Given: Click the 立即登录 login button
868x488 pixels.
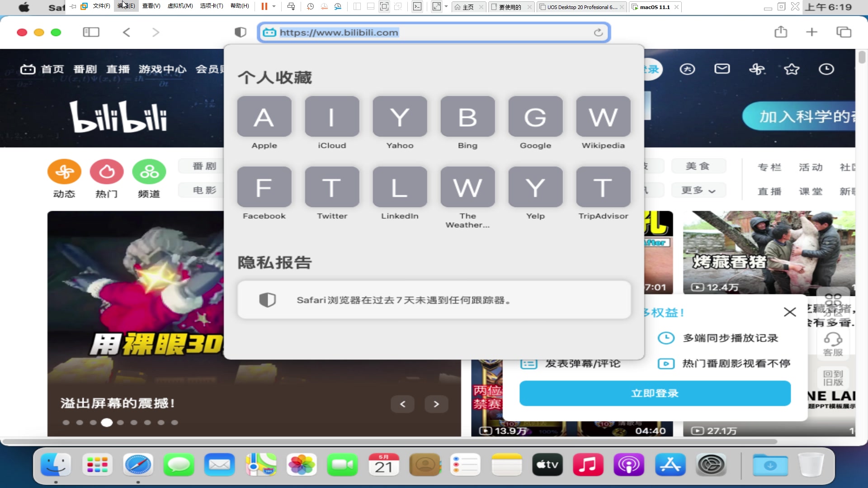Looking at the screenshot, I should point(655,393).
